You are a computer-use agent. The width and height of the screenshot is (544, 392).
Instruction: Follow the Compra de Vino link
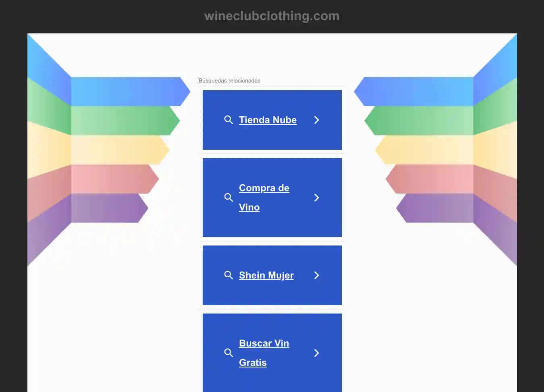(x=264, y=188)
